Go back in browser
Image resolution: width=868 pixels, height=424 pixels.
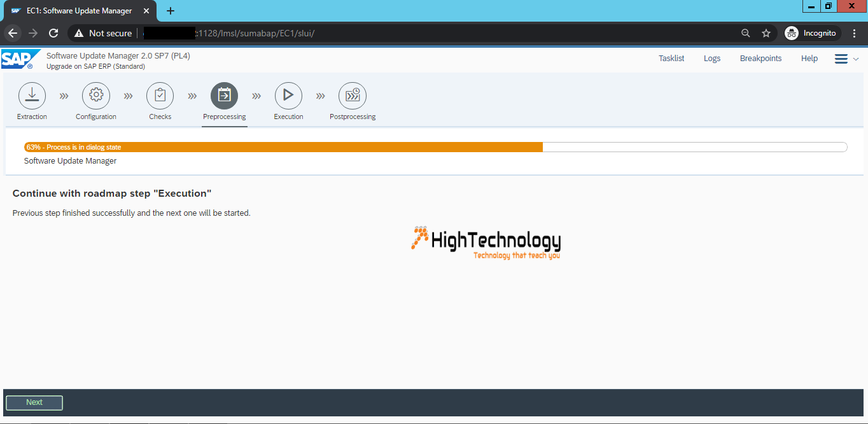[13, 33]
